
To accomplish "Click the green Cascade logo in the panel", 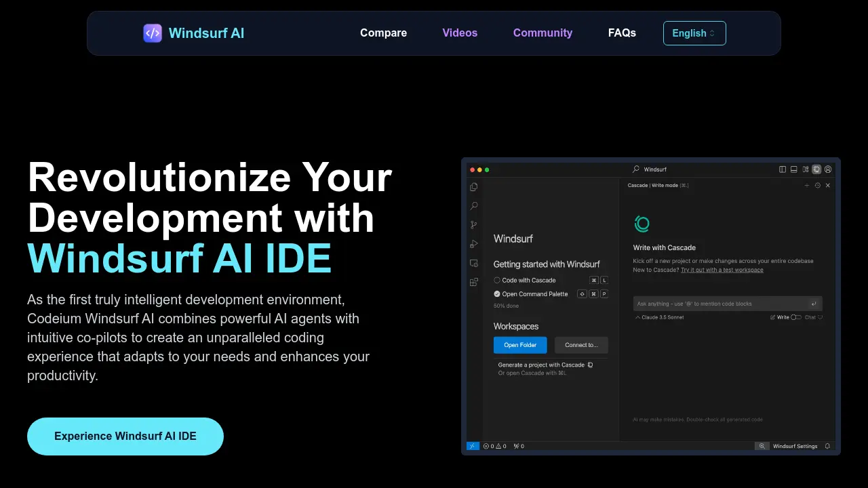I will pyautogui.click(x=642, y=224).
